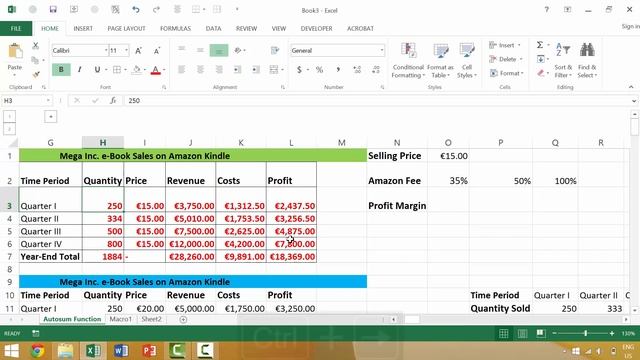Click the zoom in plus button

pyautogui.click(x=612, y=333)
